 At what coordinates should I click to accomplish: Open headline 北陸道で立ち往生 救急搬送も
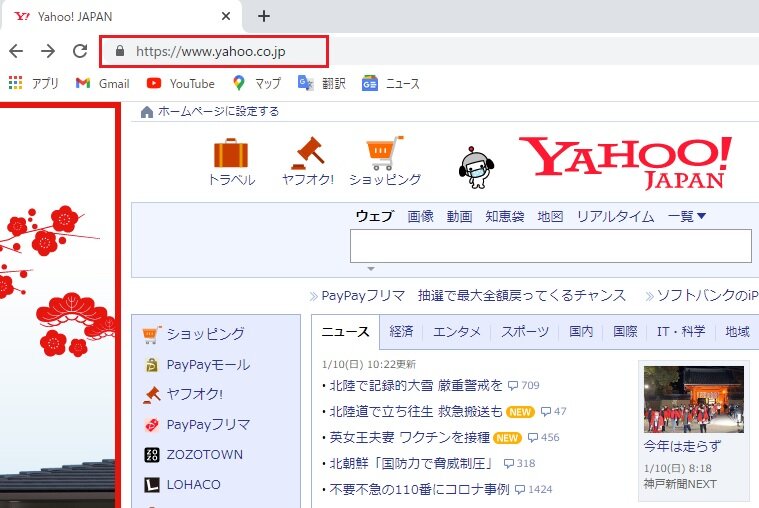[x=416, y=412]
